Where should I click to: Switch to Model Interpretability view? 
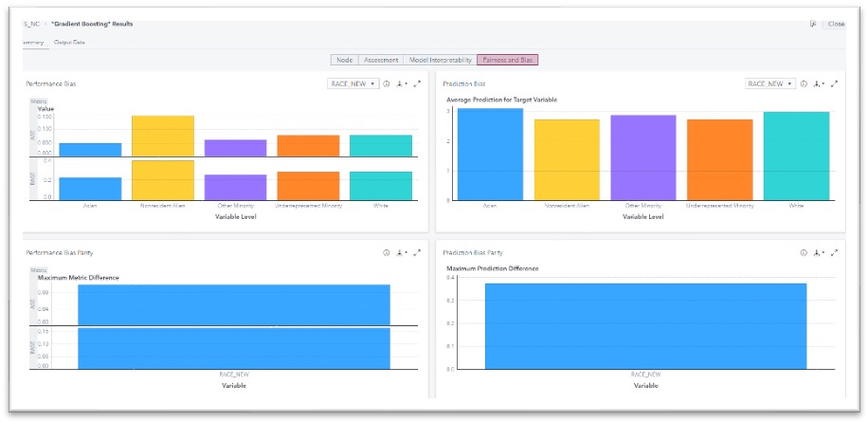pyautogui.click(x=440, y=60)
